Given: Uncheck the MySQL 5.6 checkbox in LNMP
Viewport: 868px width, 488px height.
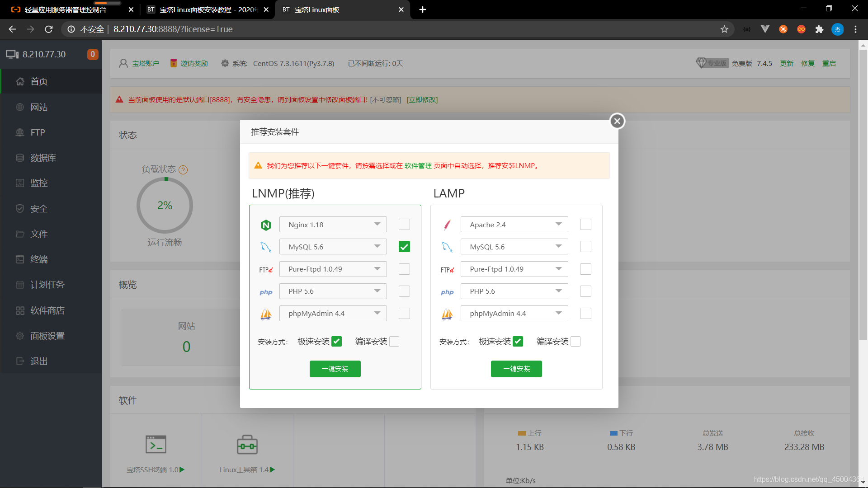Looking at the screenshot, I should pyautogui.click(x=404, y=247).
